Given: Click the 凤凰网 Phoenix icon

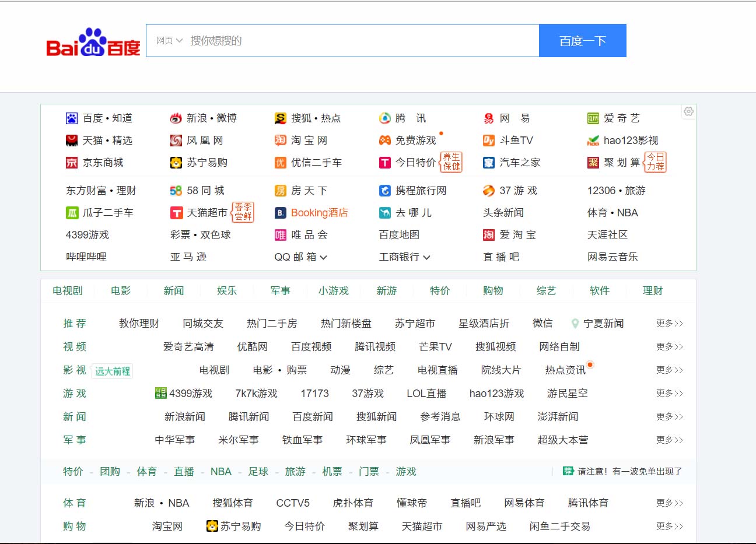Looking at the screenshot, I should (x=176, y=141).
